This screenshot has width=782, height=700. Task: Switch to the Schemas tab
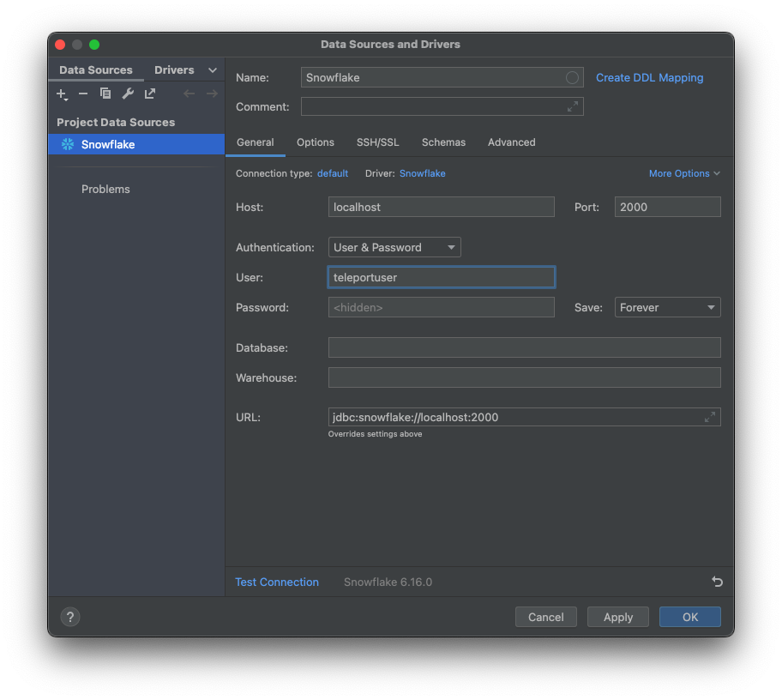443,142
